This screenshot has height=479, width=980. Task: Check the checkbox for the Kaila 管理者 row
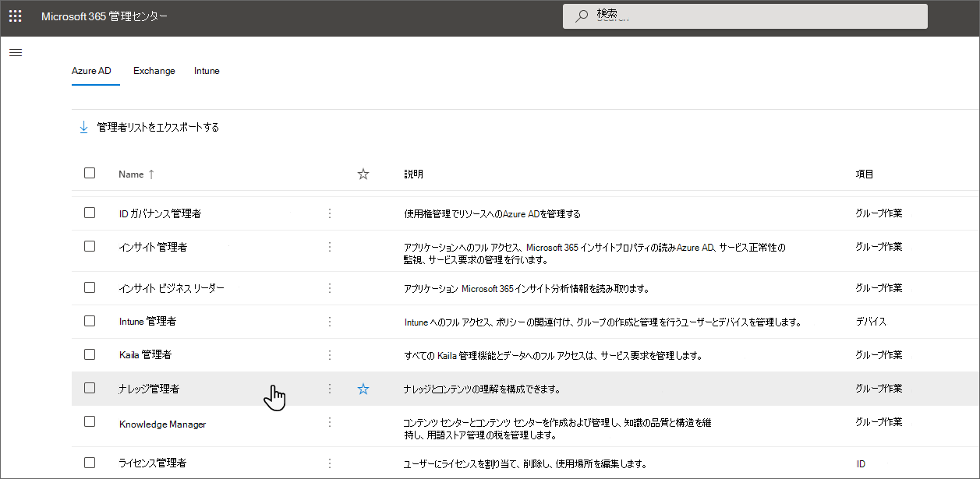pos(90,354)
